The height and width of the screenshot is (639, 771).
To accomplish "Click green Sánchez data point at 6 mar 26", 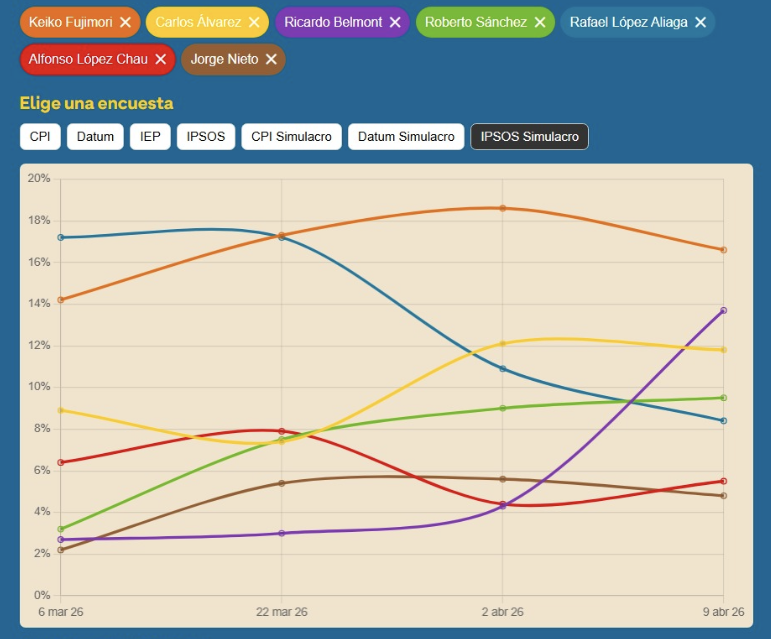I will [60, 529].
